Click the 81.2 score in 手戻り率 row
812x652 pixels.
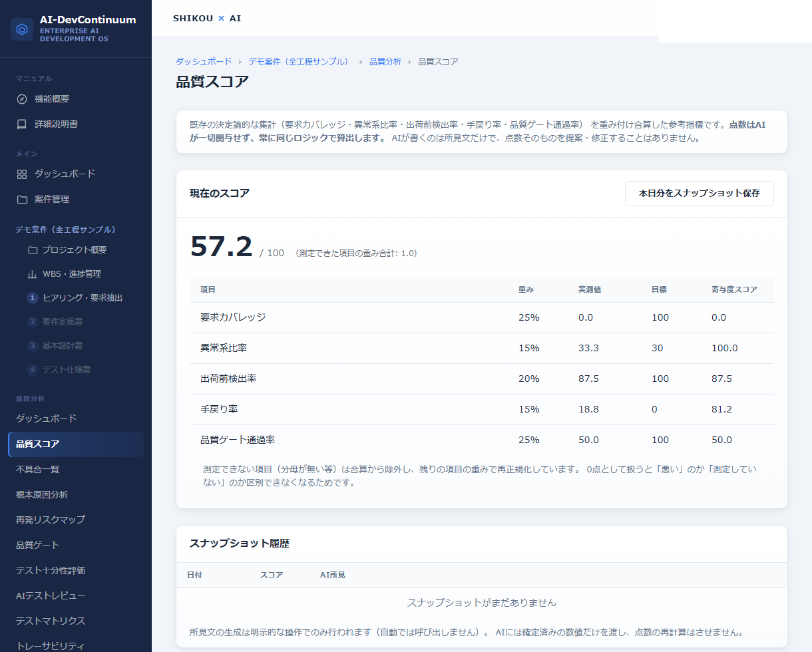[x=721, y=409]
